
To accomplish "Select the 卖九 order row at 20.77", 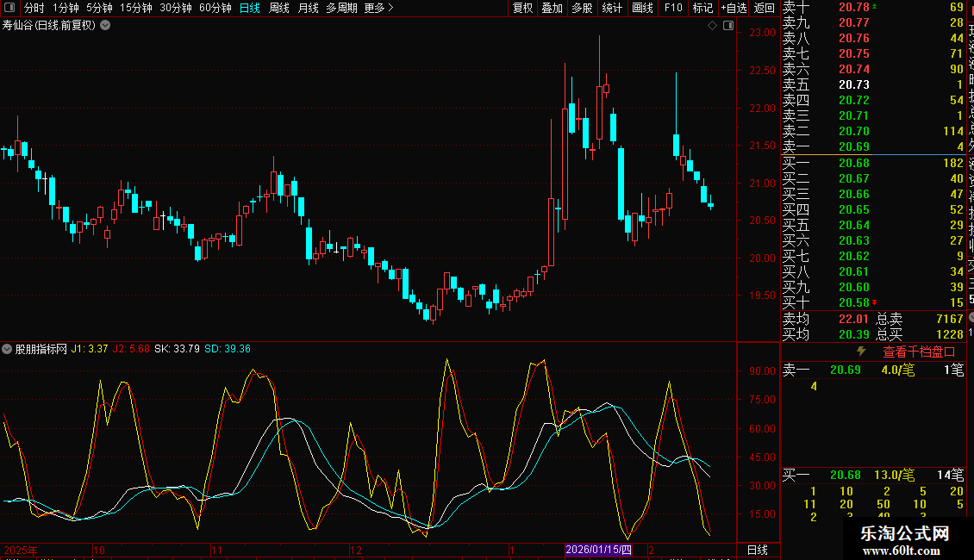I will click(x=873, y=22).
